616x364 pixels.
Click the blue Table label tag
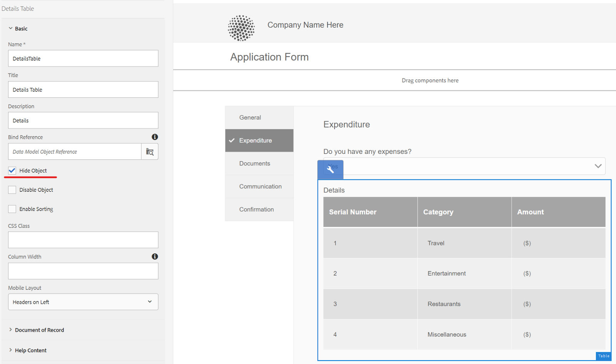tap(604, 356)
